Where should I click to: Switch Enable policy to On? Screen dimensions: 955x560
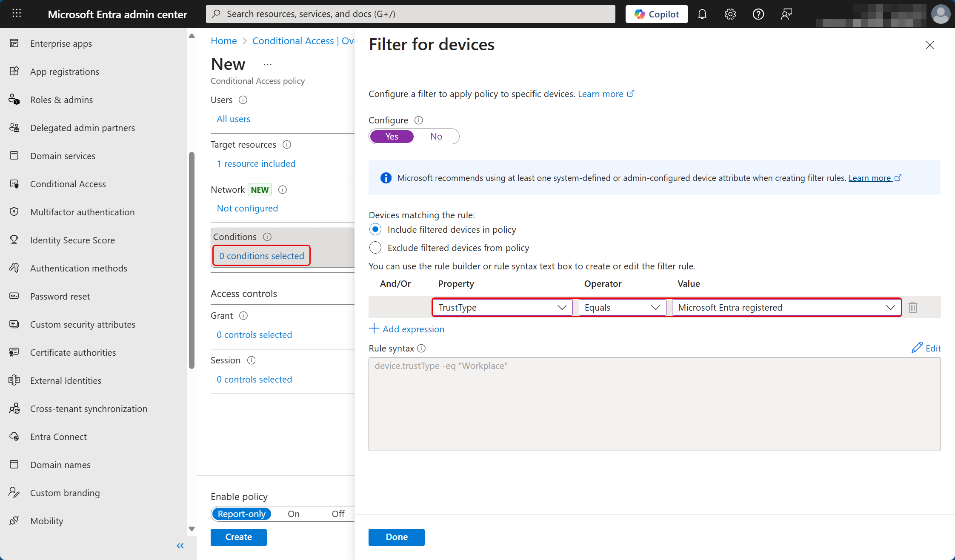[293, 514]
